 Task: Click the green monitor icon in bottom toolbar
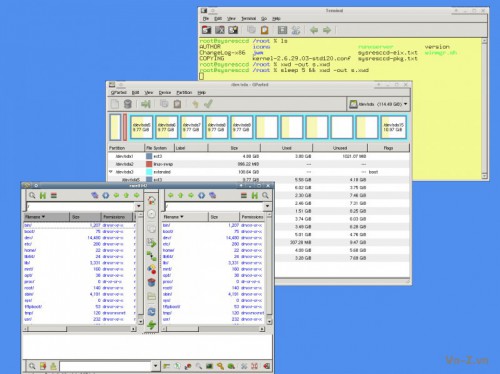[209, 366]
